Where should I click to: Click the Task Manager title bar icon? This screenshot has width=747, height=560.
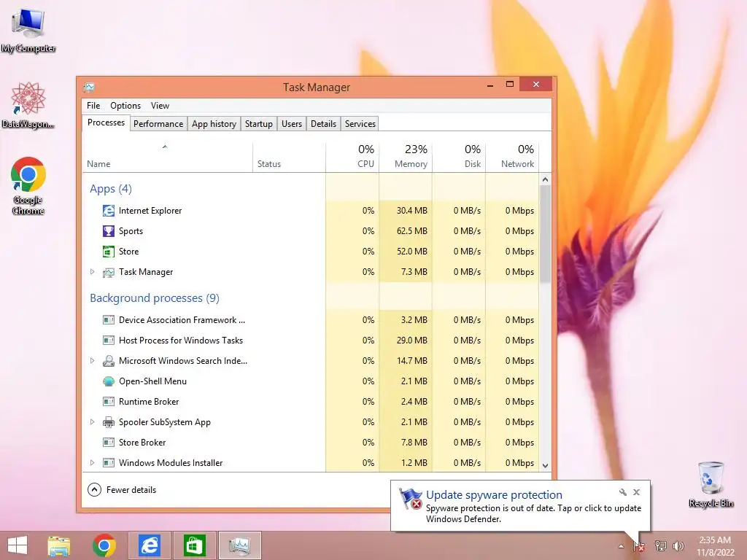(x=88, y=87)
